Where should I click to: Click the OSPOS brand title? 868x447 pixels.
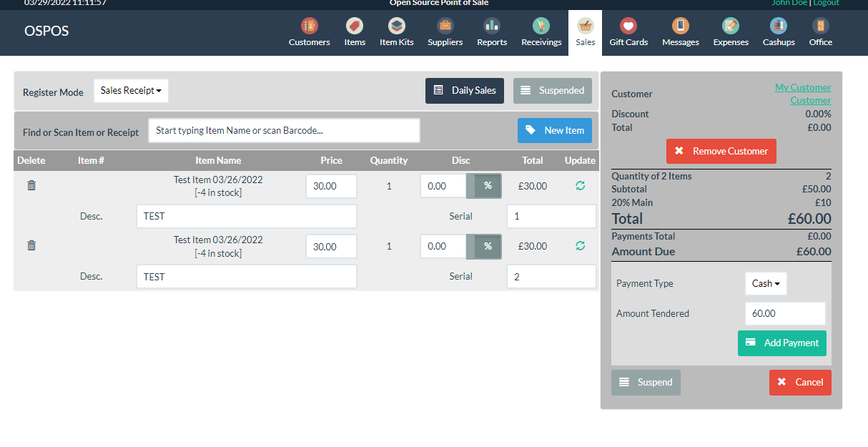(46, 31)
